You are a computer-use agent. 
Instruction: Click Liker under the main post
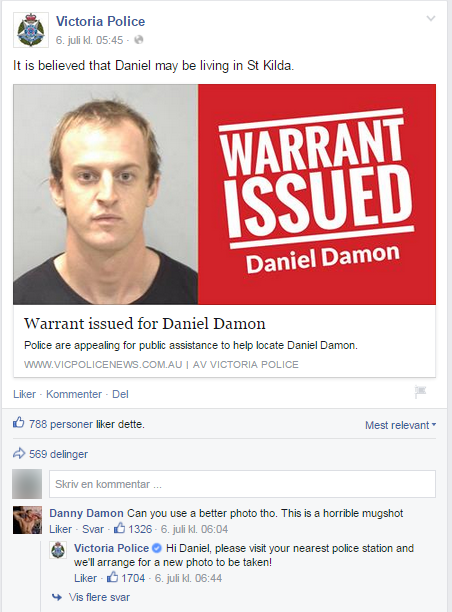pyautogui.click(x=24, y=394)
